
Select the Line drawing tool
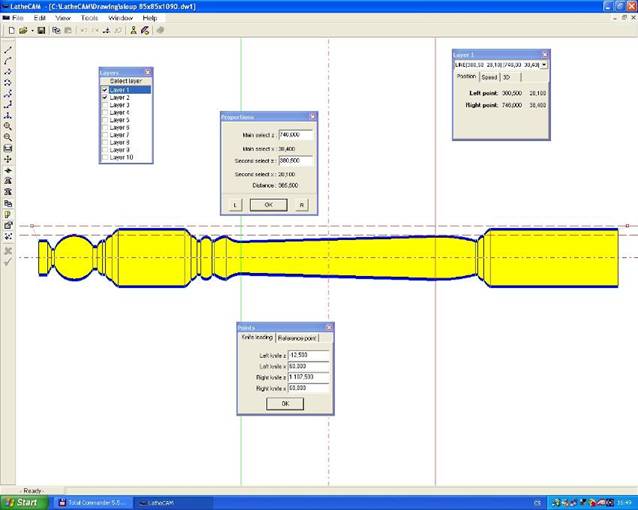pyautogui.click(x=8, y=49)
